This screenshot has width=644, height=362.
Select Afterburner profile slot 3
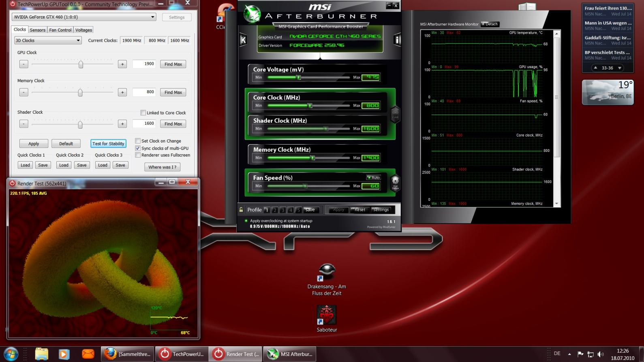click(283, 210)
